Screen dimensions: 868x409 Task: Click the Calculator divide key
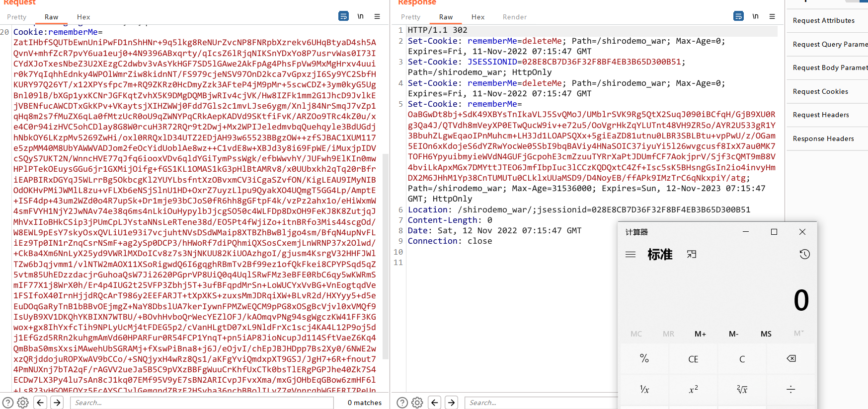(791, 390)
